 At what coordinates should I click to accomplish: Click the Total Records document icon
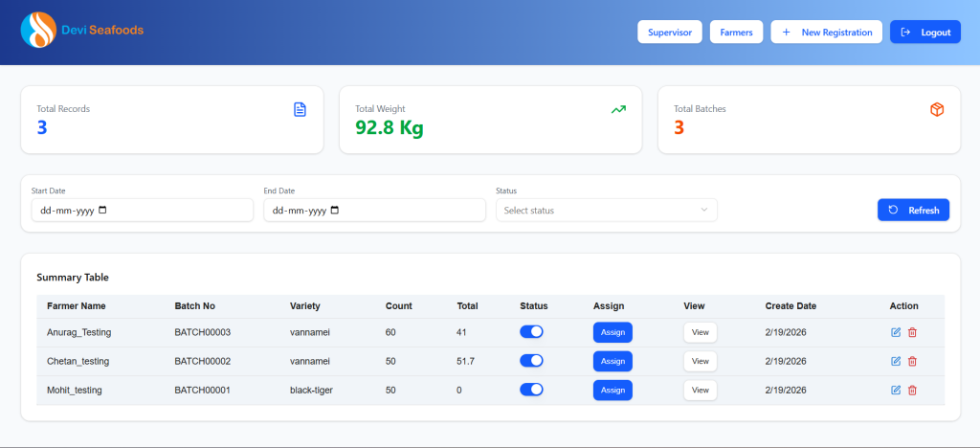[300, 109]
